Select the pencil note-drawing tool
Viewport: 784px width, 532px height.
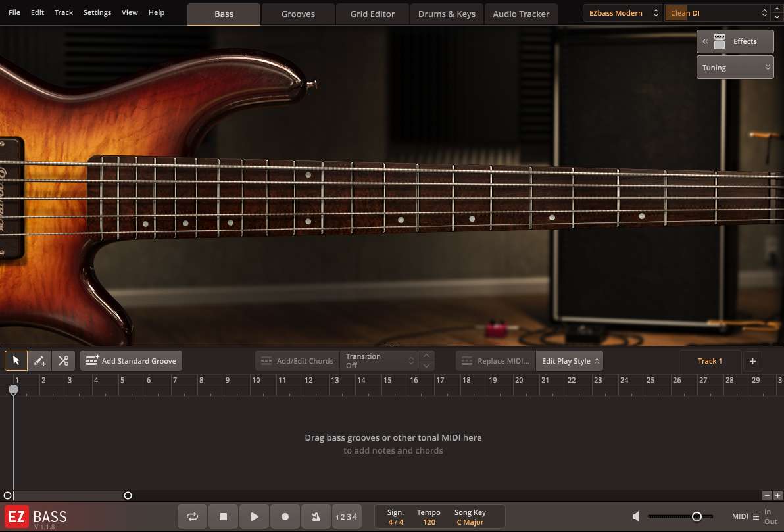[x=39, y=360]
